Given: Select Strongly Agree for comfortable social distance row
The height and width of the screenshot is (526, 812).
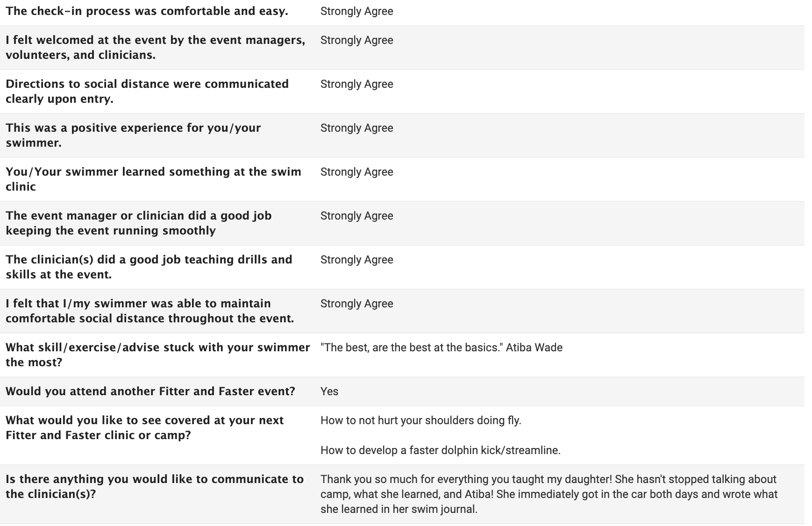Looking at the screenshot, I should point(356,304).
